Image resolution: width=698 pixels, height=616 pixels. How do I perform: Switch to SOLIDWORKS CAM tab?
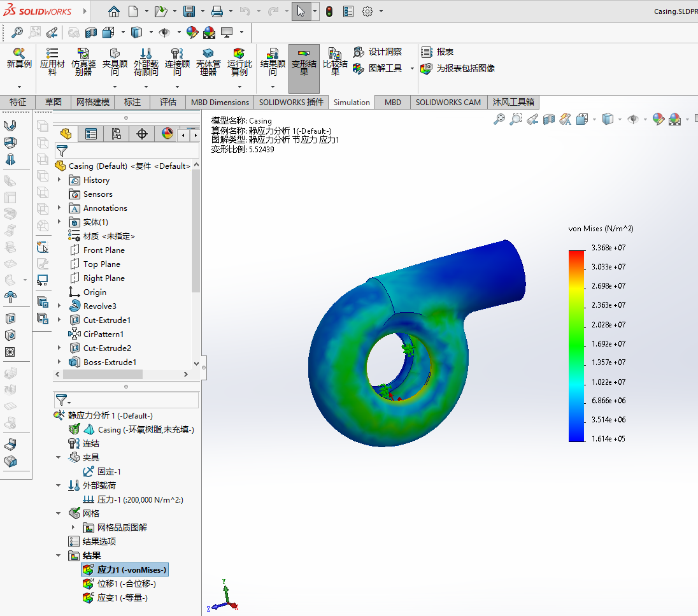tap(448, 102)
